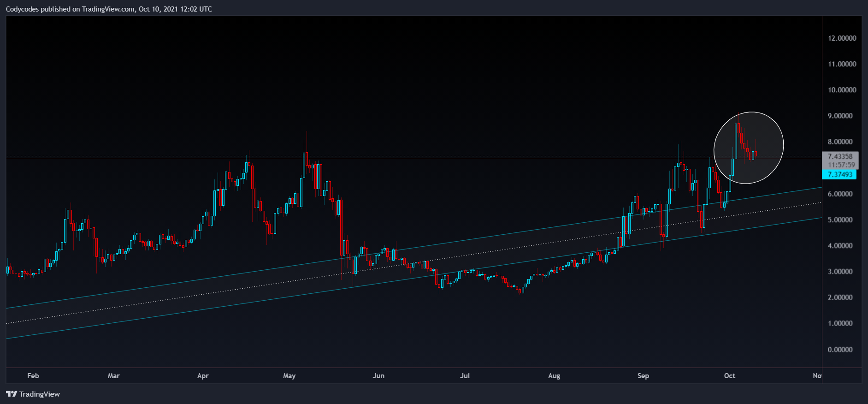
Task: Click the Codycodes published header text
Action: point(109,9)
